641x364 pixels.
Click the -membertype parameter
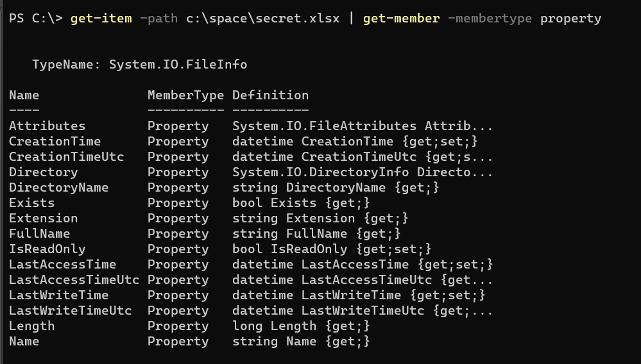pos(490,19)
